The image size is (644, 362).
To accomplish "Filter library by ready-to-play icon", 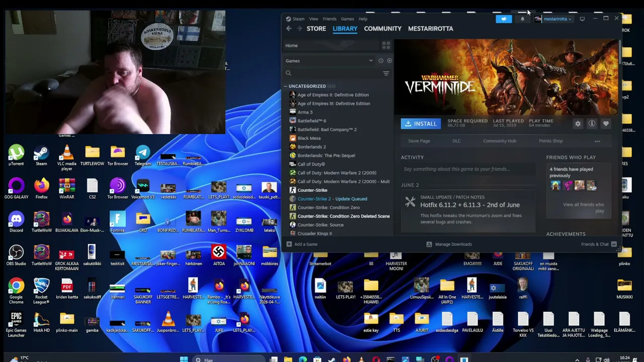I will point(389,61).
